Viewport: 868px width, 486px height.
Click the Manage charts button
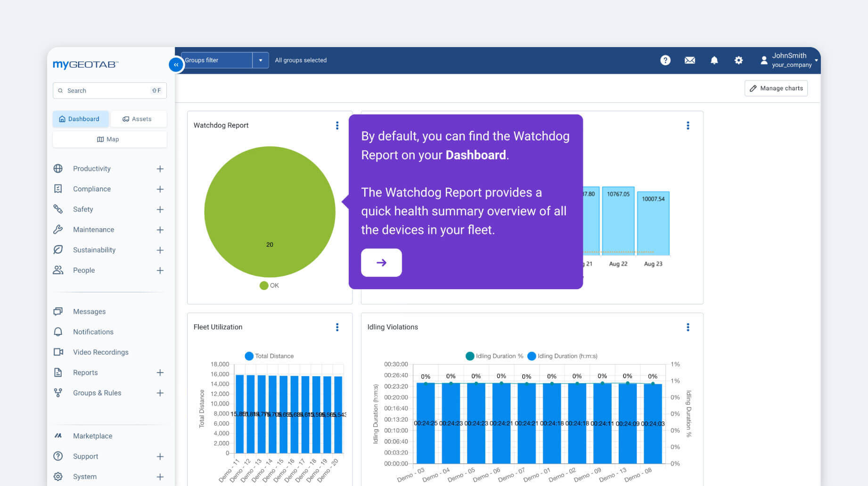776,88
